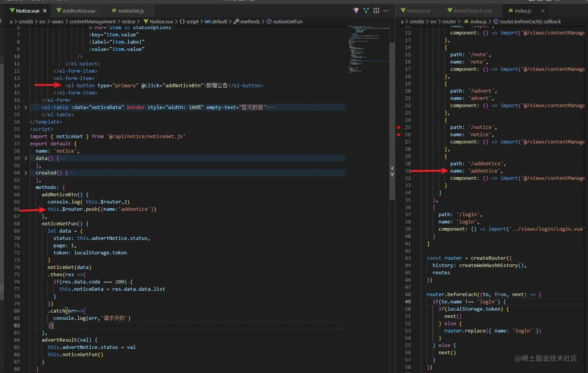
Task: Expand the folded el-table block on line 17
Action: click(x=26, y=107)
